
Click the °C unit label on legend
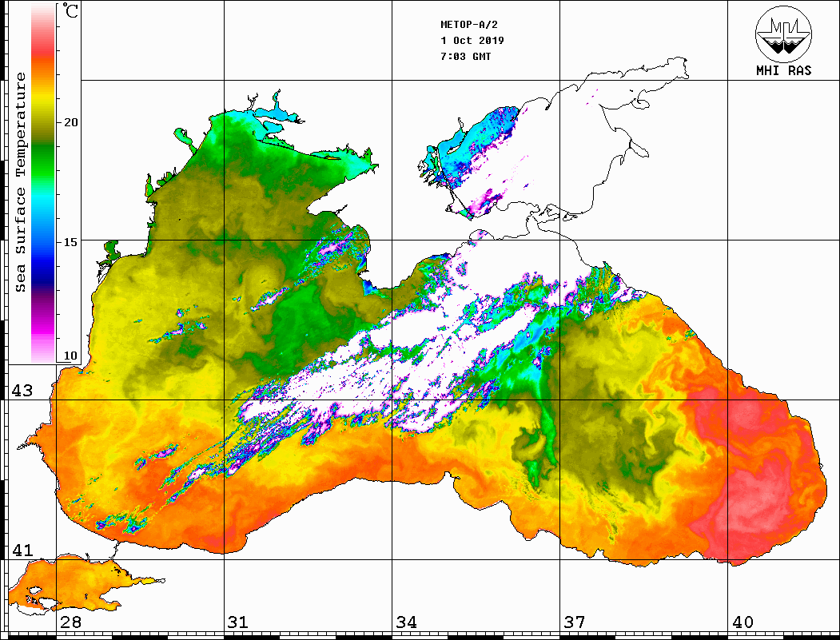[70, 10]
